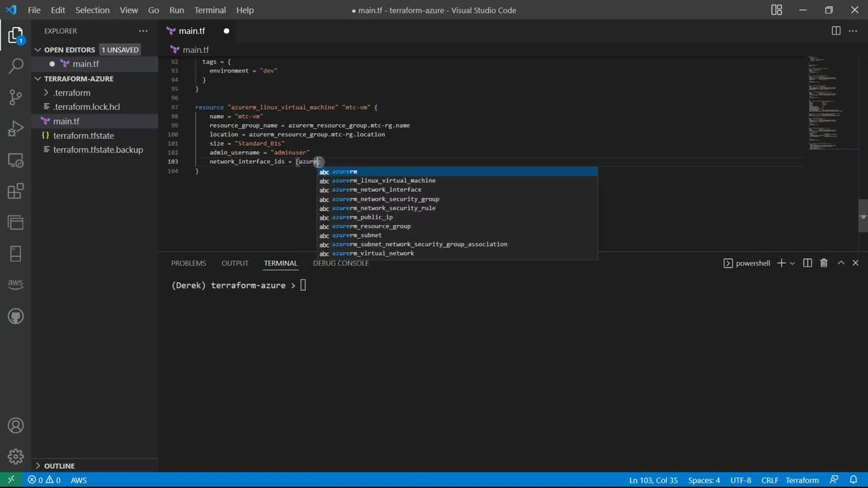868x488 pixels.
Task: Click the feedback icon in status bar
Action: pyautogui.click(x=834, y=480)
